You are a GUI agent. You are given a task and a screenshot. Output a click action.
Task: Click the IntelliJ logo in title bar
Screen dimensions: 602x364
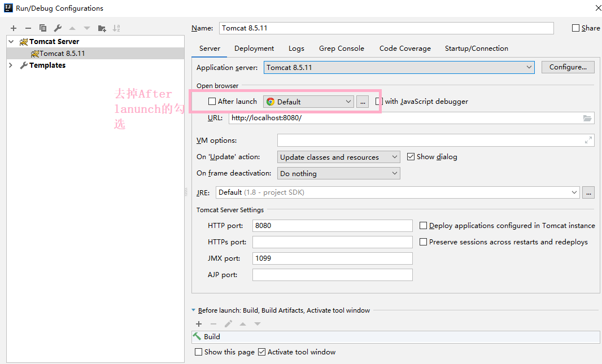coord(8,8)
